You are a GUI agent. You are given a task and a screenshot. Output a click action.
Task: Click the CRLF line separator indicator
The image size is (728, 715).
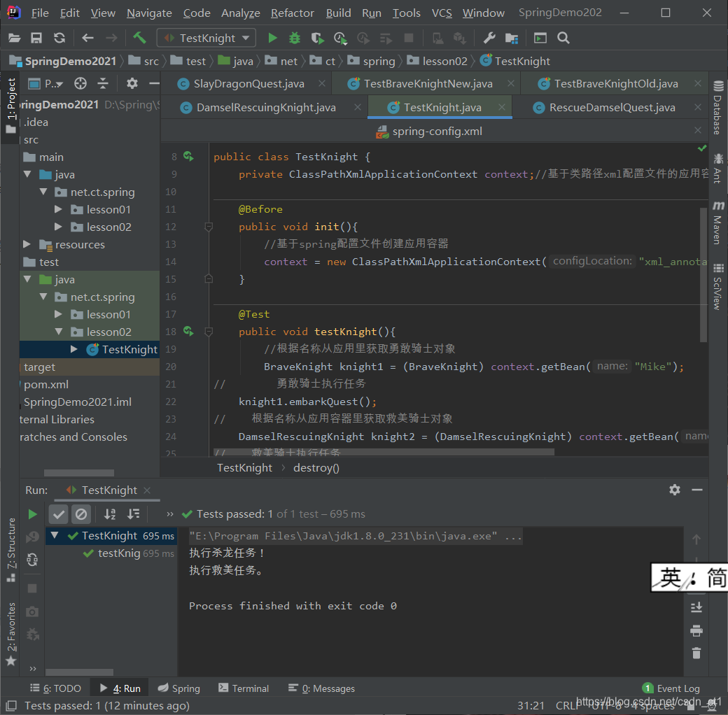coord(568,705)
